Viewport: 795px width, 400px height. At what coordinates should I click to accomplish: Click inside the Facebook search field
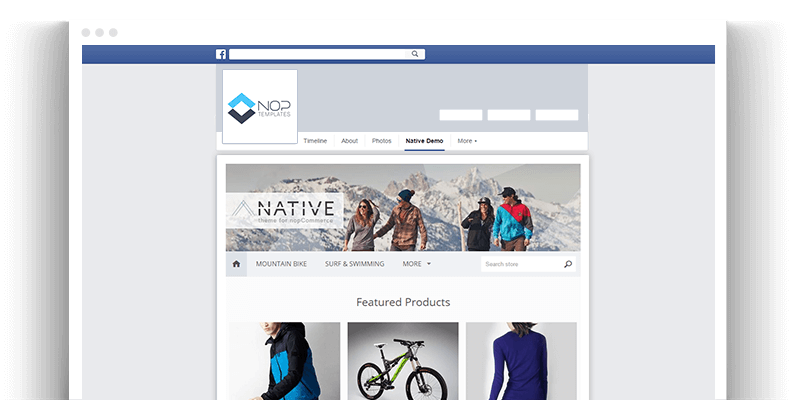(x=319, y=54)
